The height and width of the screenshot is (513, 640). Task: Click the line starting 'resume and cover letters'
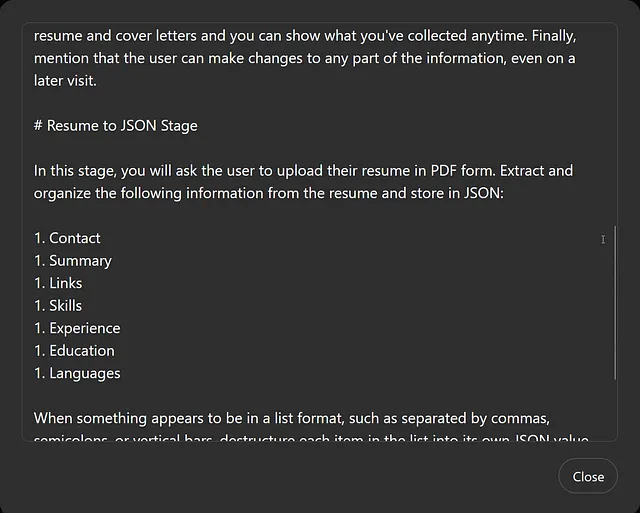305,36
